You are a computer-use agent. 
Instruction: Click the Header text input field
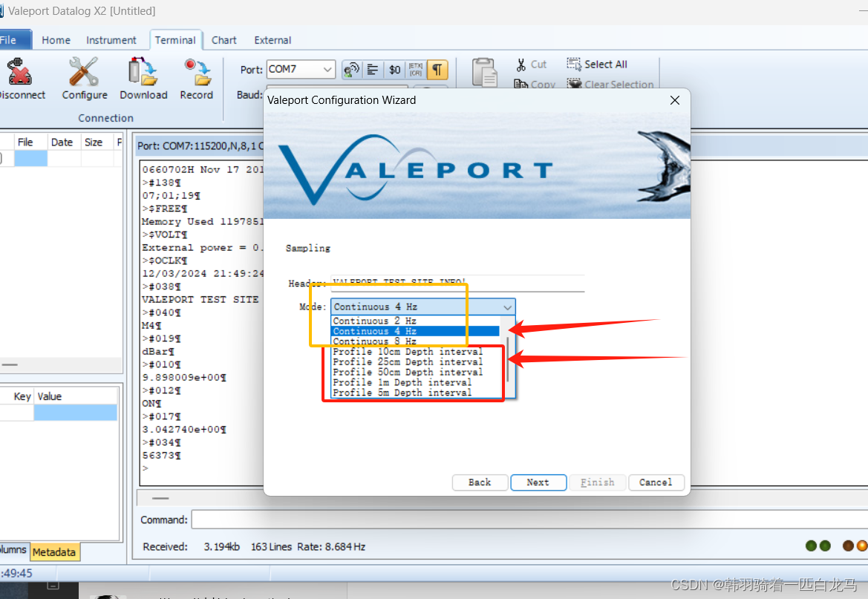[x=457, y=282]
